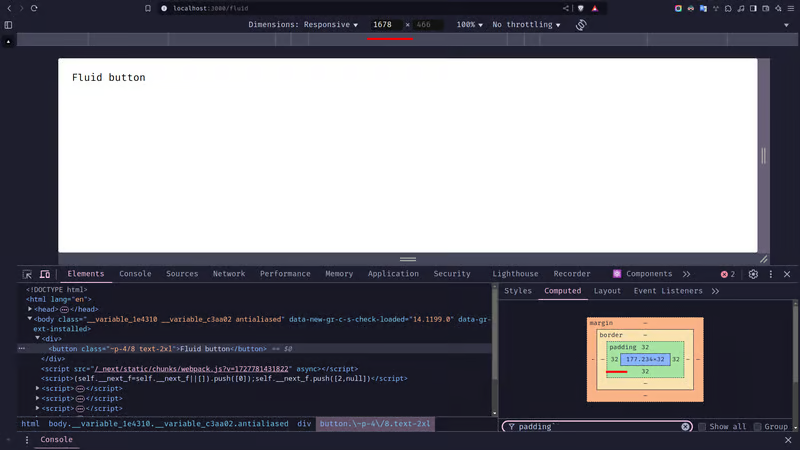Image resolution: width=800 pixels, height=450 pixels.
Task: Close the DevTools panel
Action: (787, 274)
